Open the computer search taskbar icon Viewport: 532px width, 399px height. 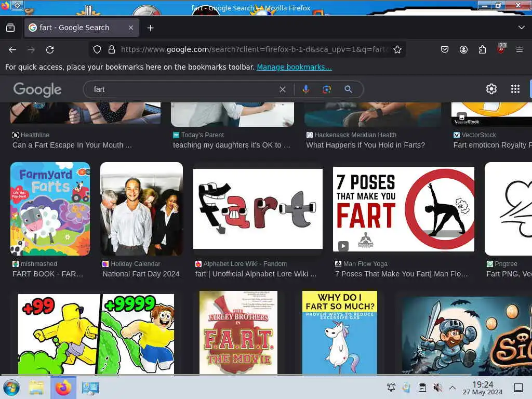90,388
